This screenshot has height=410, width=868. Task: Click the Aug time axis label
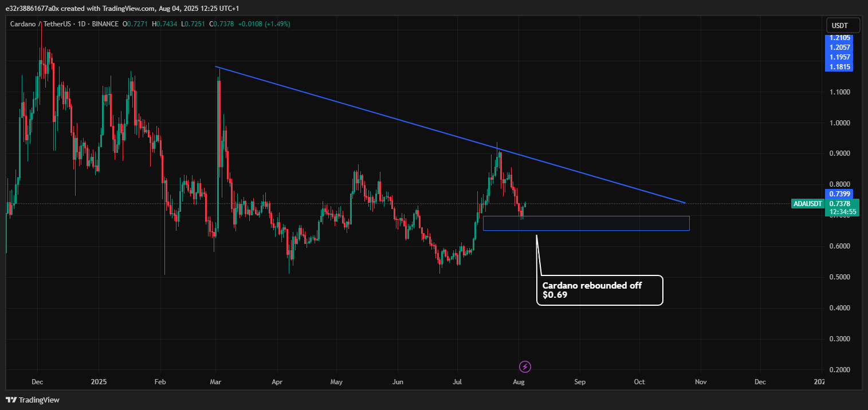click(519, 381)
